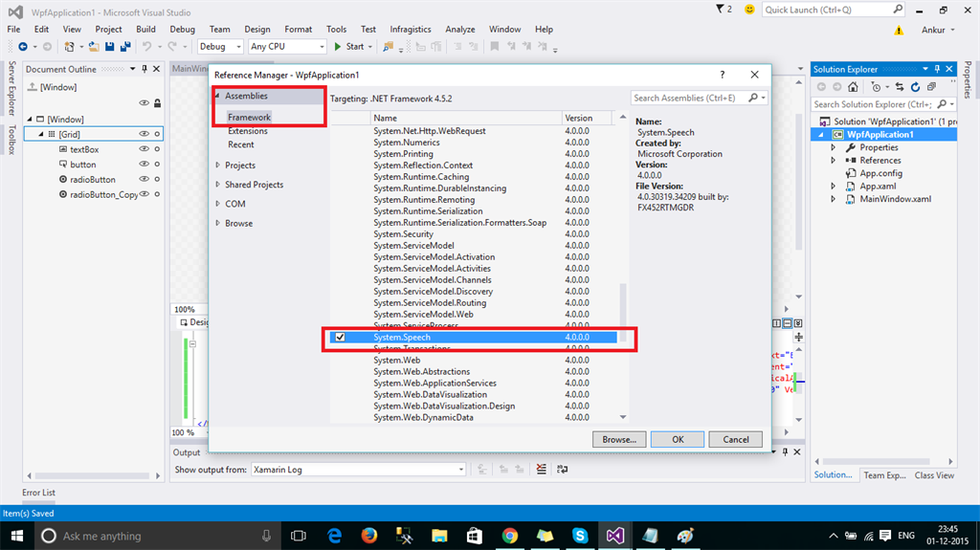Click Navigate Backward arrow in the toolbar
Screen dimensions: 980x550
coord(23,47)
